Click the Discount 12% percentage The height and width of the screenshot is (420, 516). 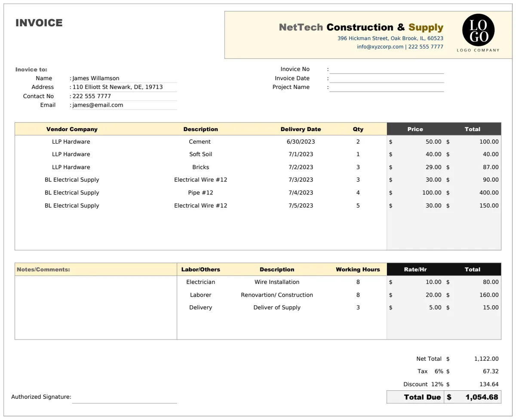coord(437,384)
